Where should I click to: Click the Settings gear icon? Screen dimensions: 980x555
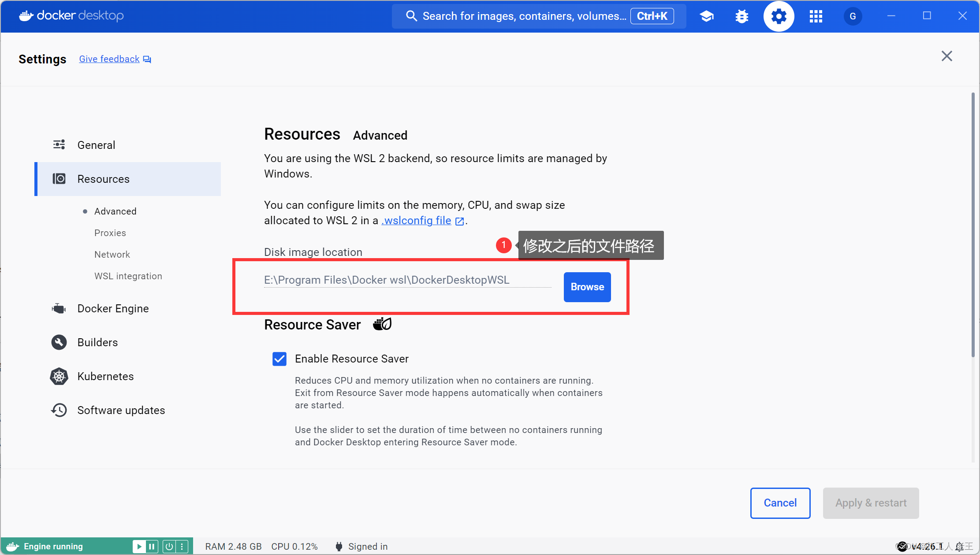tap(779, 16)
